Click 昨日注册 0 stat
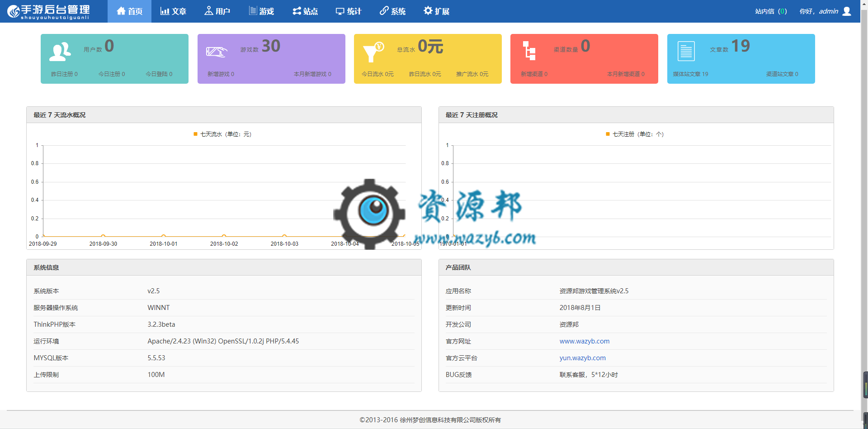Screen dimensions: 868x429 (x=64, y=74)
